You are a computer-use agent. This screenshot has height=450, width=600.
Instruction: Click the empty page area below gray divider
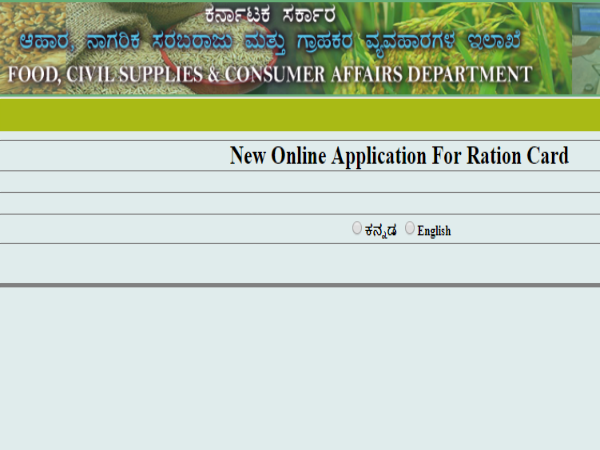(300, 370)
